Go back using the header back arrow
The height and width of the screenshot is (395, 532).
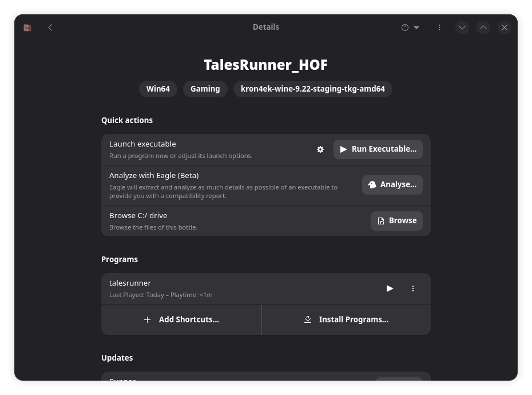(50, 27)
